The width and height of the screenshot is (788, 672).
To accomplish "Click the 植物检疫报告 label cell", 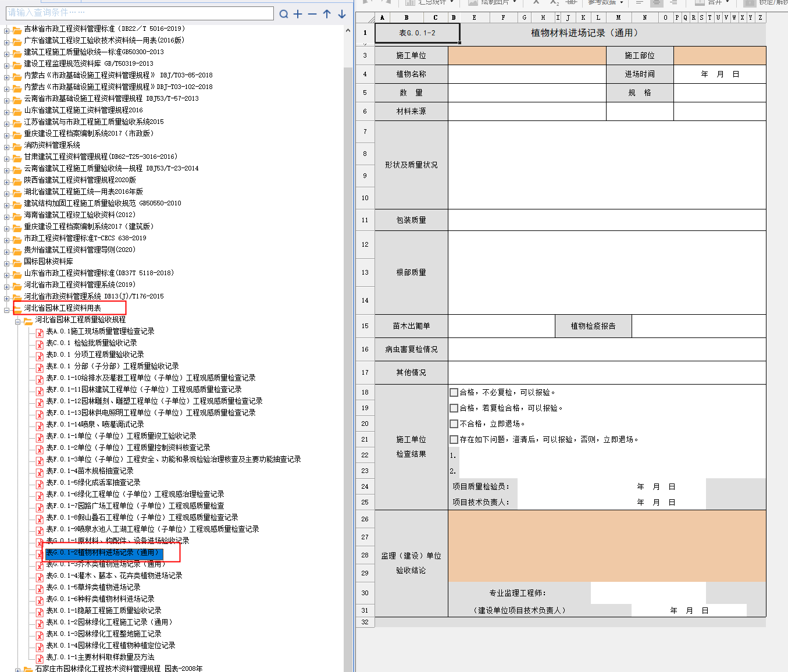I will click(593, 326).
